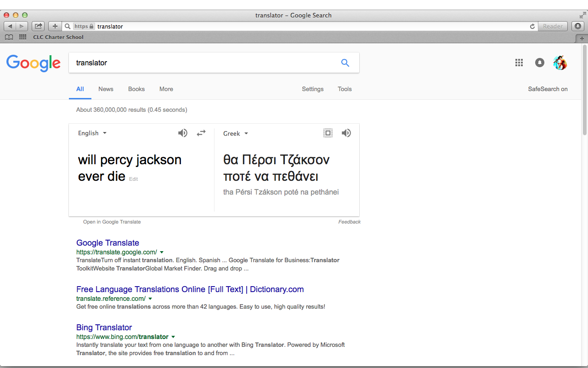This screenshot has height=368, width=588.
Task: Open search Settings menu
Action: tap(313, 89)
